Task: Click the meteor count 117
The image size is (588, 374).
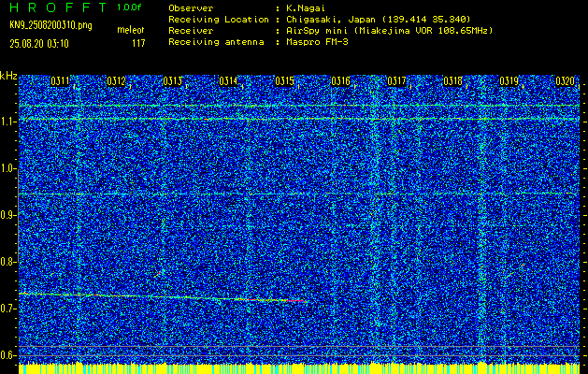Action: (138, 44)
